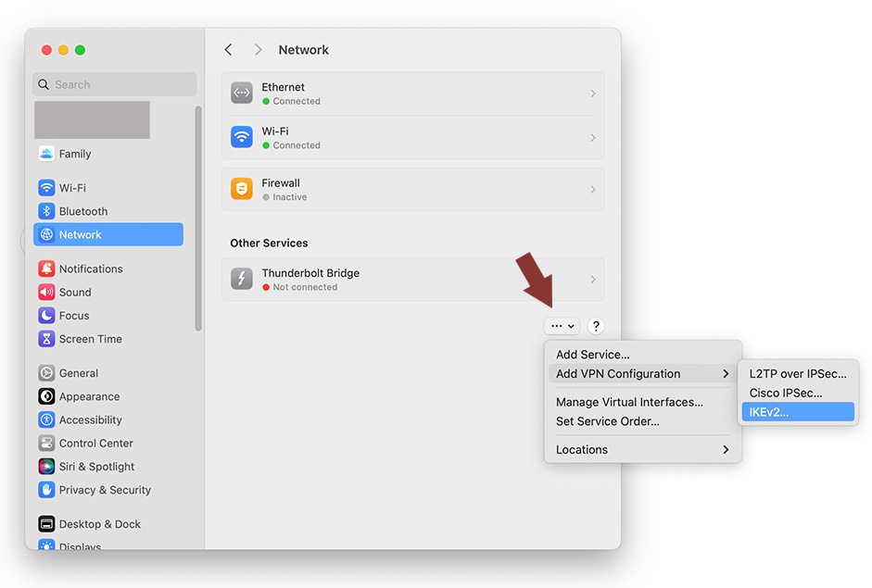Select Desktop & Dock icon
Image resolution: width=872 pixels, height=588 pixels.
click(46, 523)
